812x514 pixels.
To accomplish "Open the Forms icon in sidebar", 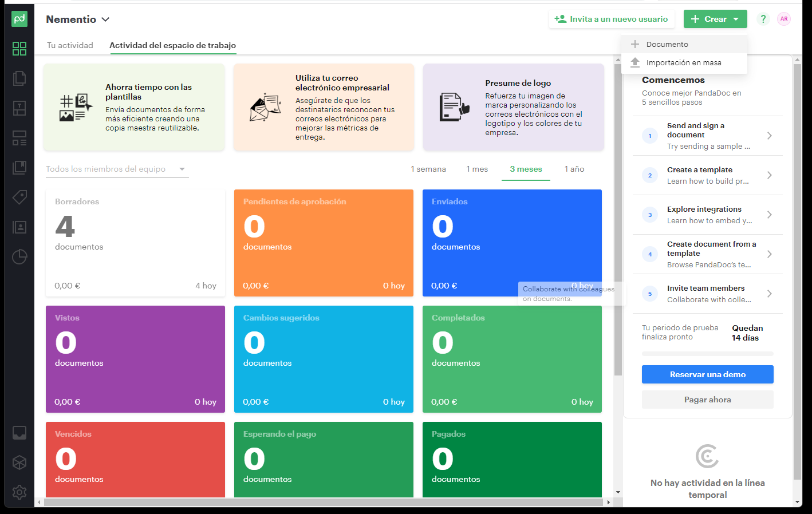I will coord(19,138).
